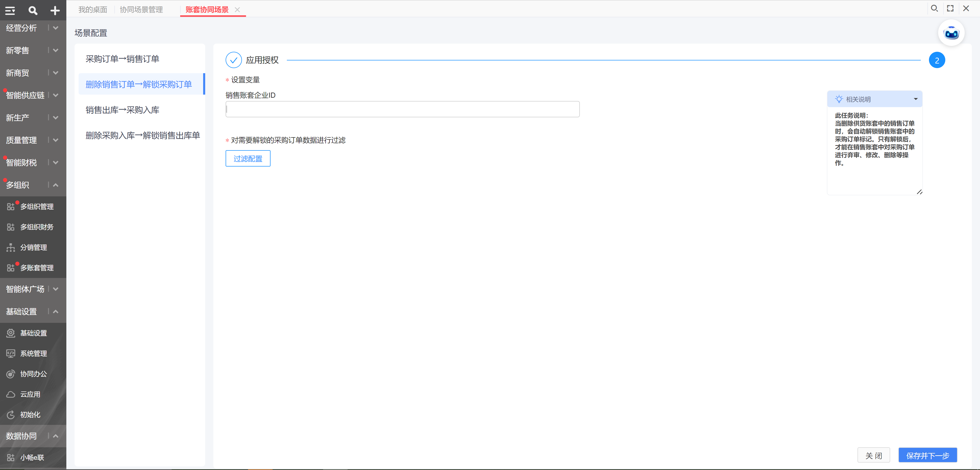The width and height of the screenshot is (980, 470).
Task: Switch to the 协同场景管理 tab
Action: point(141,9)
